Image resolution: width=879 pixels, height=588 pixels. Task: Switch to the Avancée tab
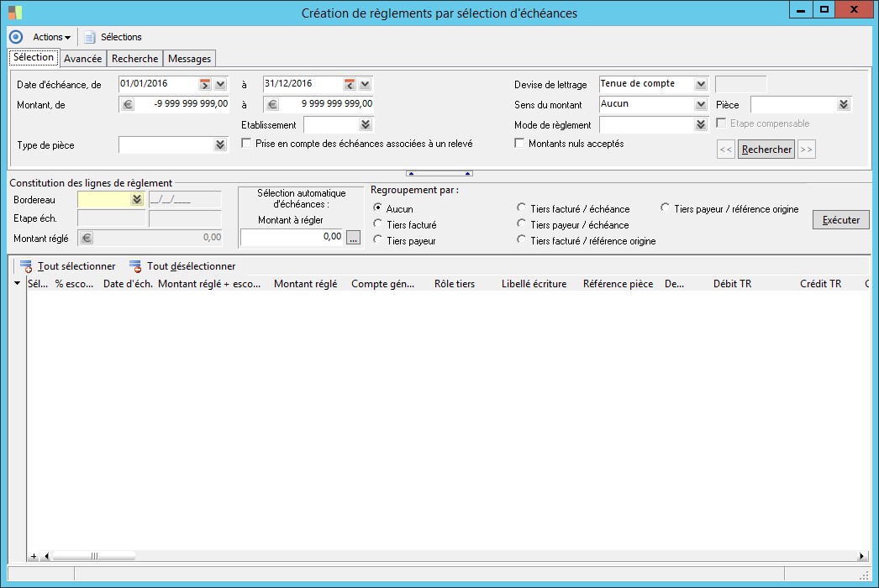click(82, 59)
